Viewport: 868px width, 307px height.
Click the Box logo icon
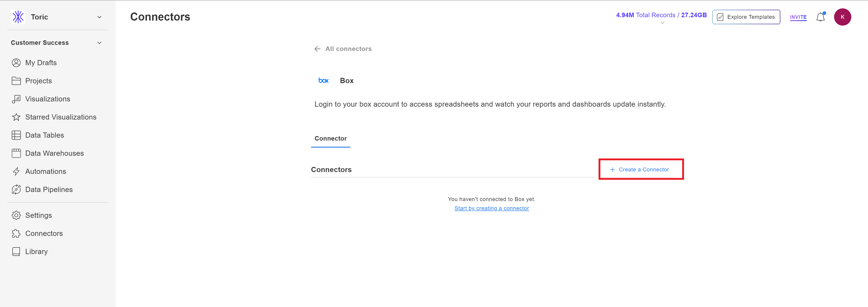tap(323, 81)
